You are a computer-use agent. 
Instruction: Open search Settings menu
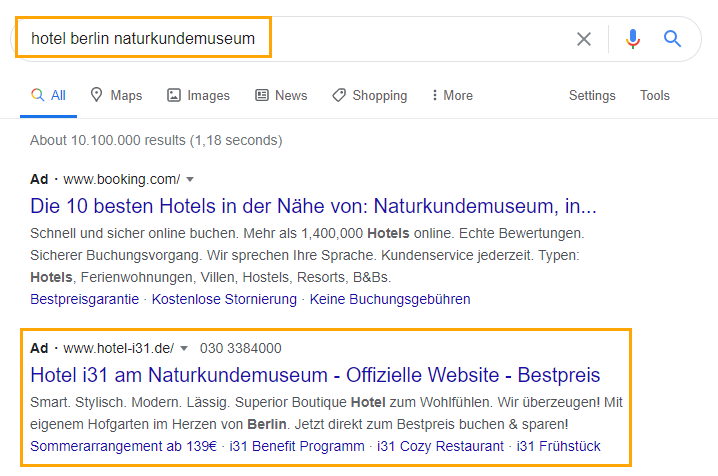592,95
